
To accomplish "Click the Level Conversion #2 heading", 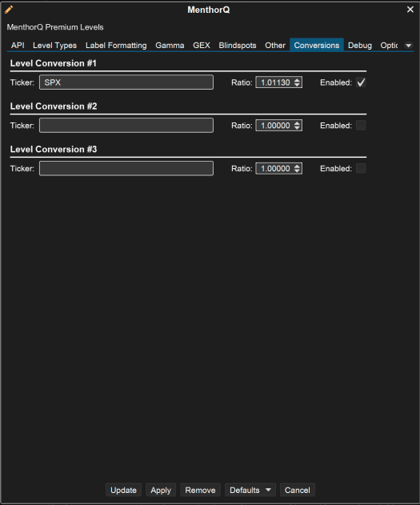I will pyautogui.click(x=54, y=106).
